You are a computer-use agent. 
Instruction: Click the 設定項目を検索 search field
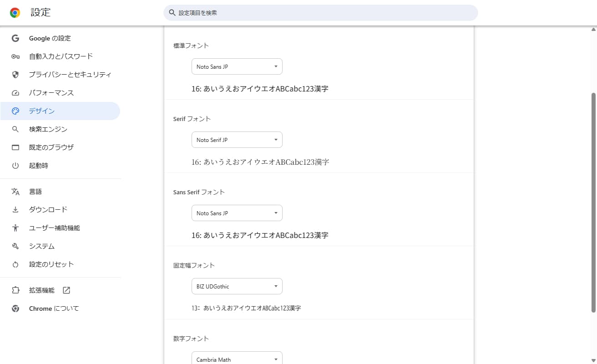click(x=320, y=13)
